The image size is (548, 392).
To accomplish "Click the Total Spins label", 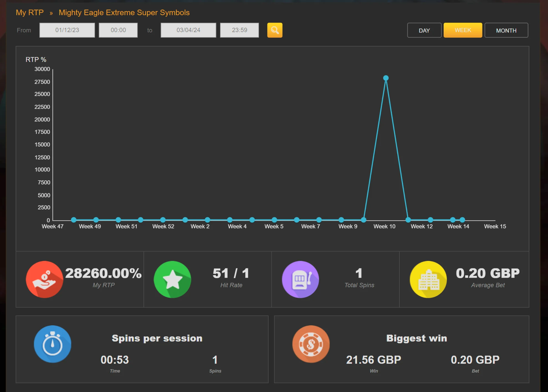I will [x=359, y=285].
